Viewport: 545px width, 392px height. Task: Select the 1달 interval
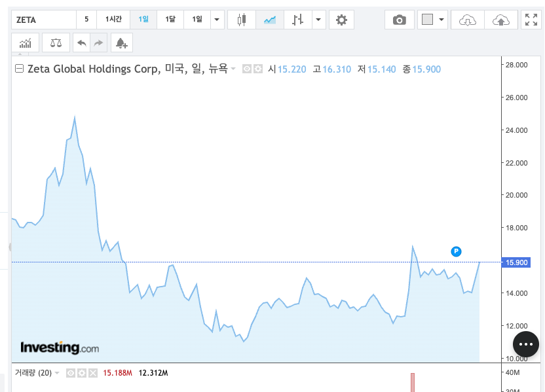pyautogui.click(x=170, y=20)
